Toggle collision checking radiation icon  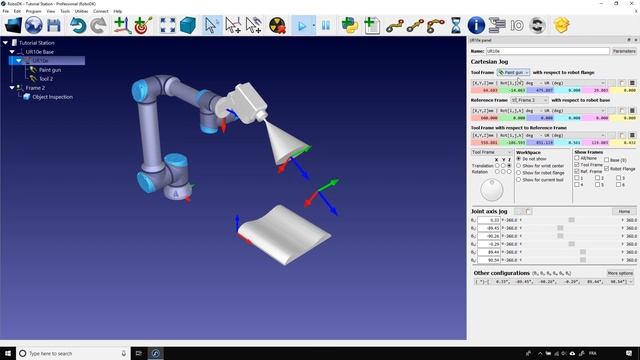click(x=278, y=25)
